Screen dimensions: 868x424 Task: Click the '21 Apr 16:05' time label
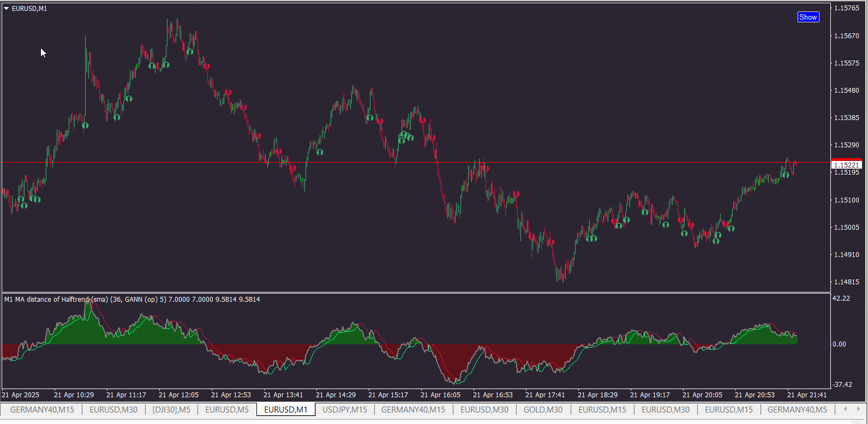click(x=440, y=395)
